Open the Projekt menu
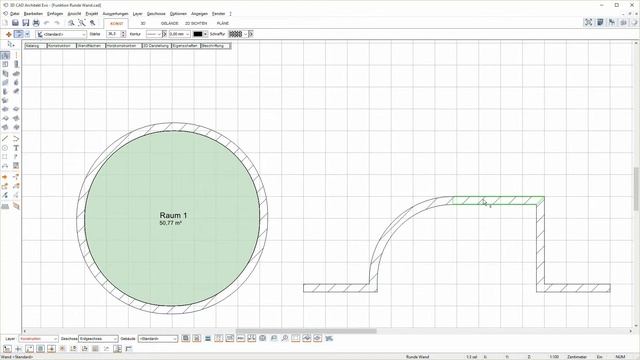The image size is (640, 360). [x=92, y=14]
